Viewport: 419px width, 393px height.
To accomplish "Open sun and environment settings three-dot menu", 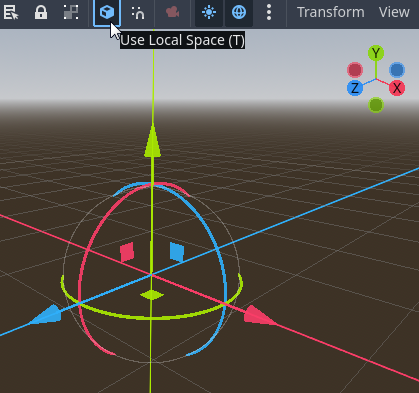I will pyautogui.click(x=269, y=13).
